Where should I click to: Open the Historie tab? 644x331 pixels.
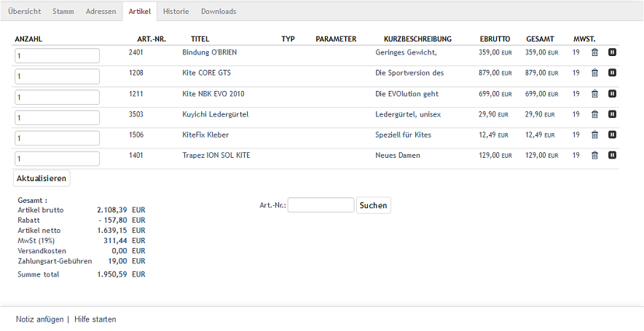tap(176, 12)
